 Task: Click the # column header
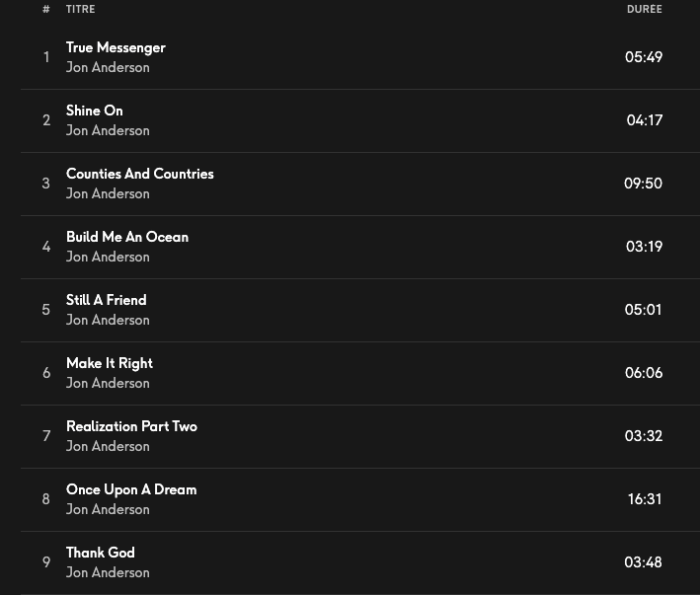[46, 9]
